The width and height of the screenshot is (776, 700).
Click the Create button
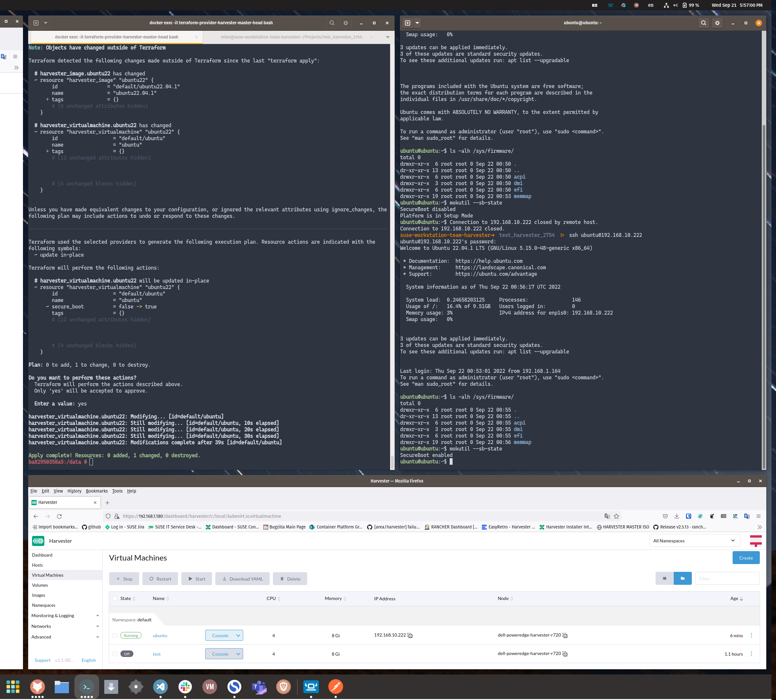pos(746,557)
